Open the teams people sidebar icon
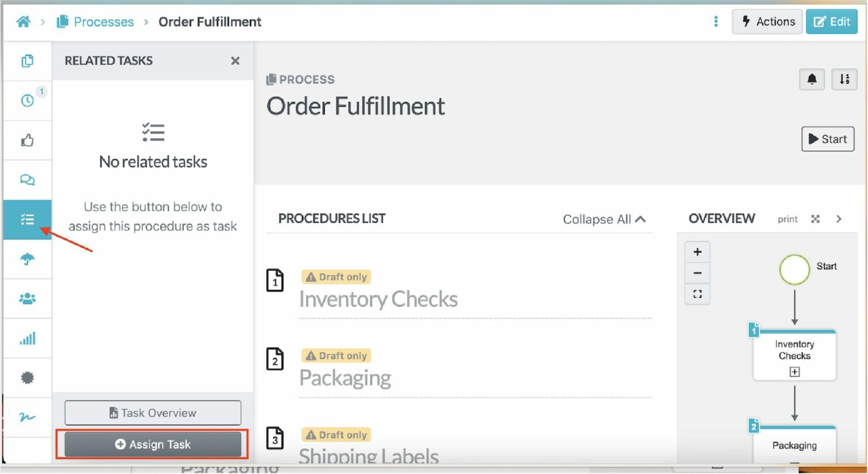This screenshot has height=474, width=868. 27,299
